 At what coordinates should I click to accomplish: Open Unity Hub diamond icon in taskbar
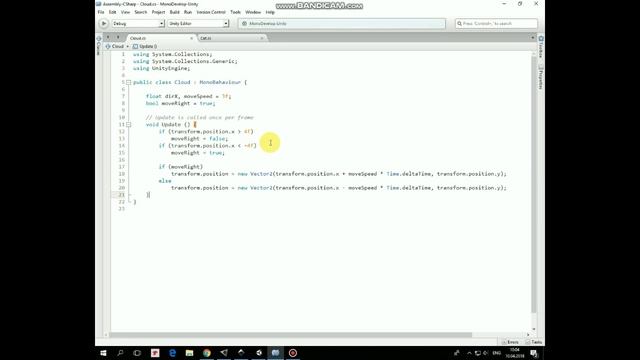[241, 353]
